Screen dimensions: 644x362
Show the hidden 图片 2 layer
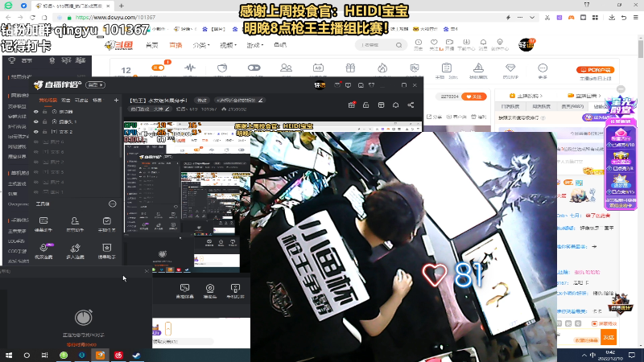coord(36,162)
